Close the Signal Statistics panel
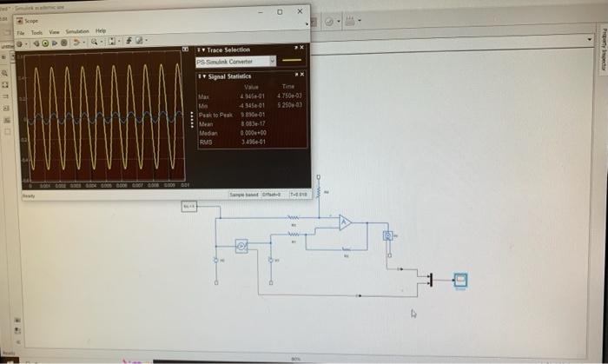The image size is (608, 364). (302, 74)
